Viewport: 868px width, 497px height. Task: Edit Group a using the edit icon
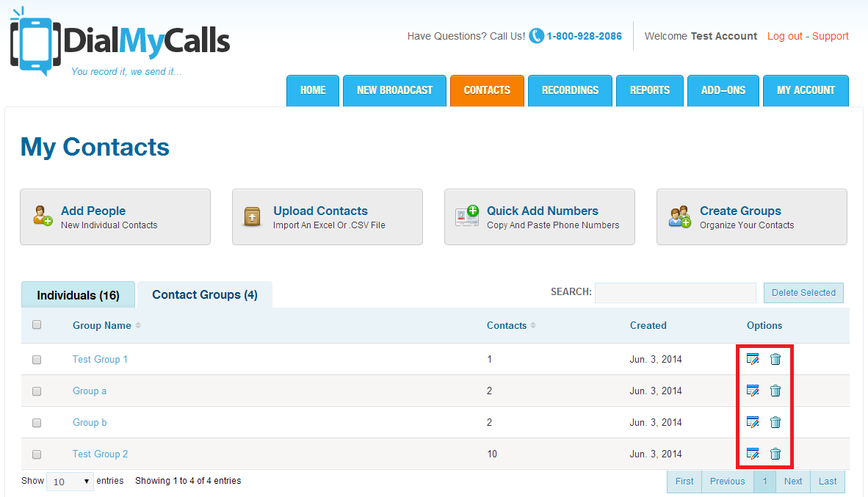[x=752, y=391]
